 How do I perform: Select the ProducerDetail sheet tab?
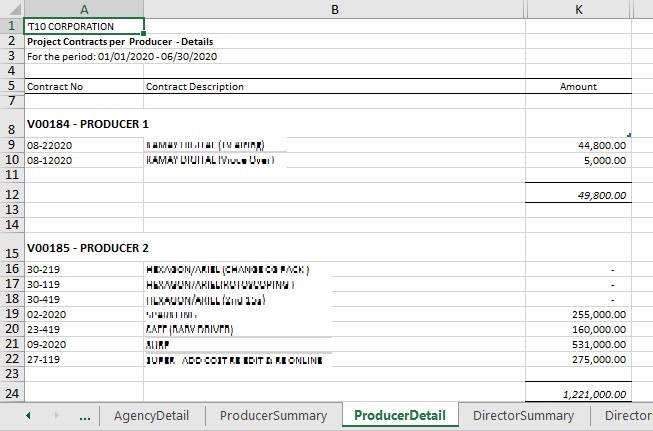(x=399, y=415)
